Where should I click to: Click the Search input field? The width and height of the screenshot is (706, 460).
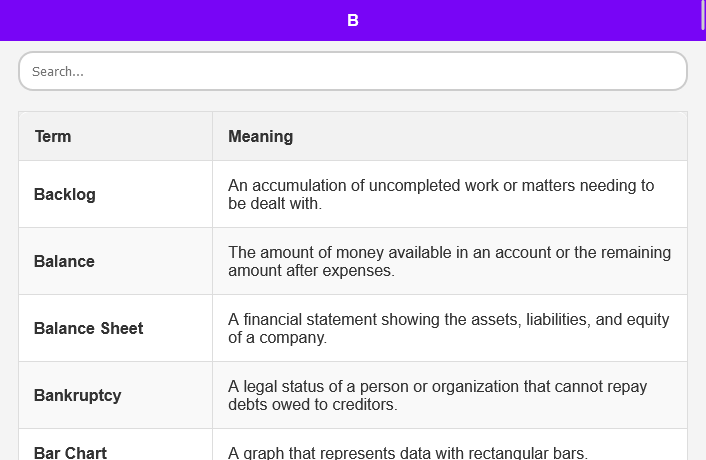click(x=353, y=71)
